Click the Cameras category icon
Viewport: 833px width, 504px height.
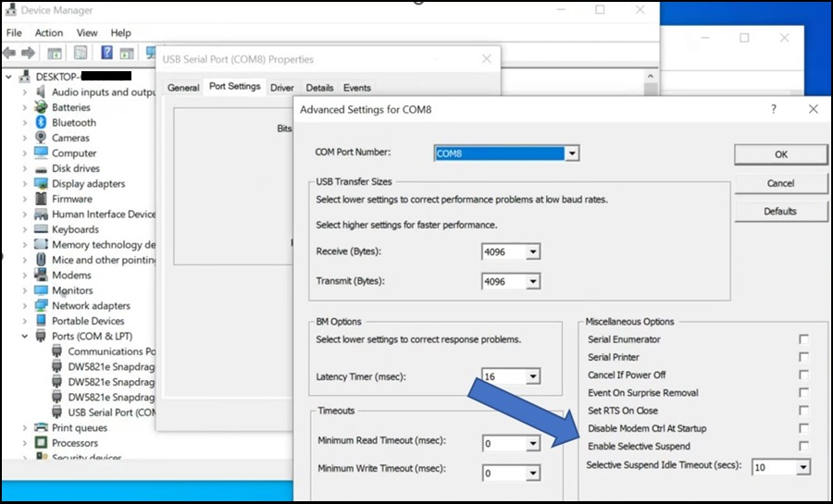pos(41,138)
